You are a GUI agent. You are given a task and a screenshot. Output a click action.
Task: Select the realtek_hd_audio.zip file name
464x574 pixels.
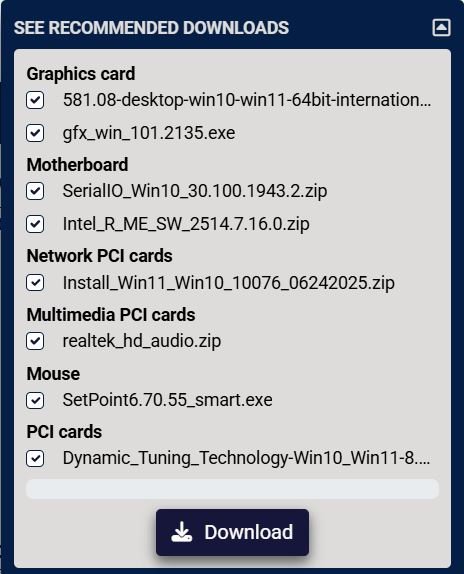coord(142,341)
